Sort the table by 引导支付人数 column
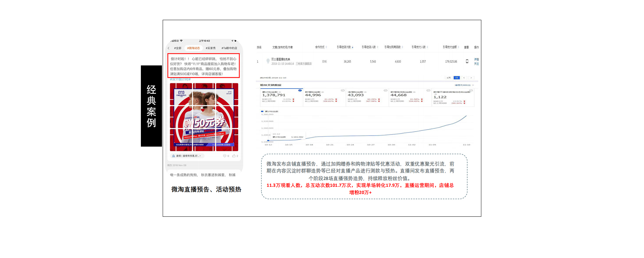This screenshot has width=644, height=258. (x=420, y=47)
